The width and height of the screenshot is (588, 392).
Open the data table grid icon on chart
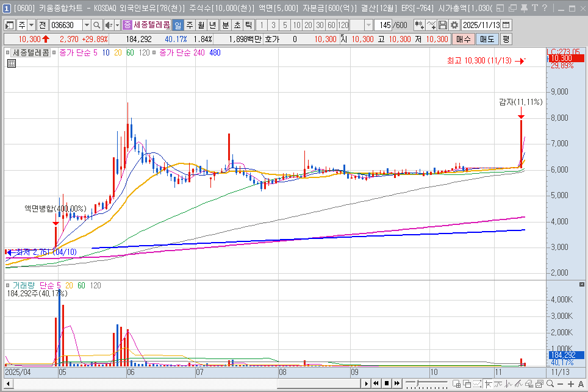[12, 63]
